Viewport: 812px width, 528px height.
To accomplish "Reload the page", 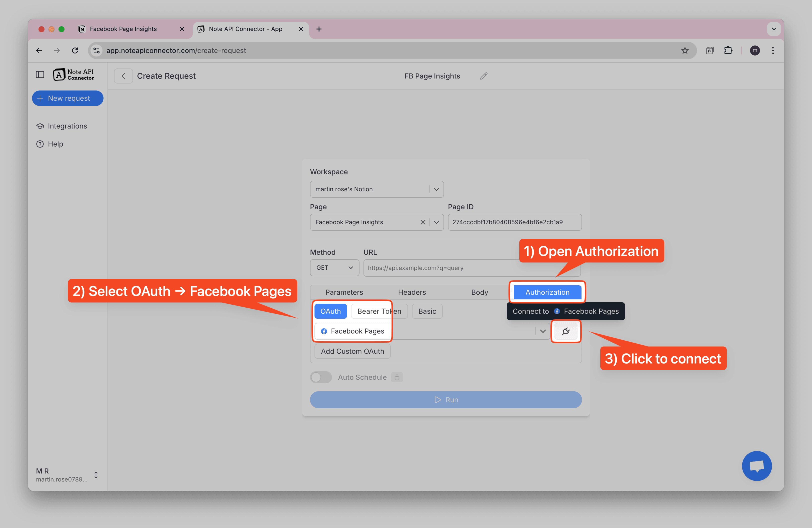I will pyautogui.click(x=75, y=50).
